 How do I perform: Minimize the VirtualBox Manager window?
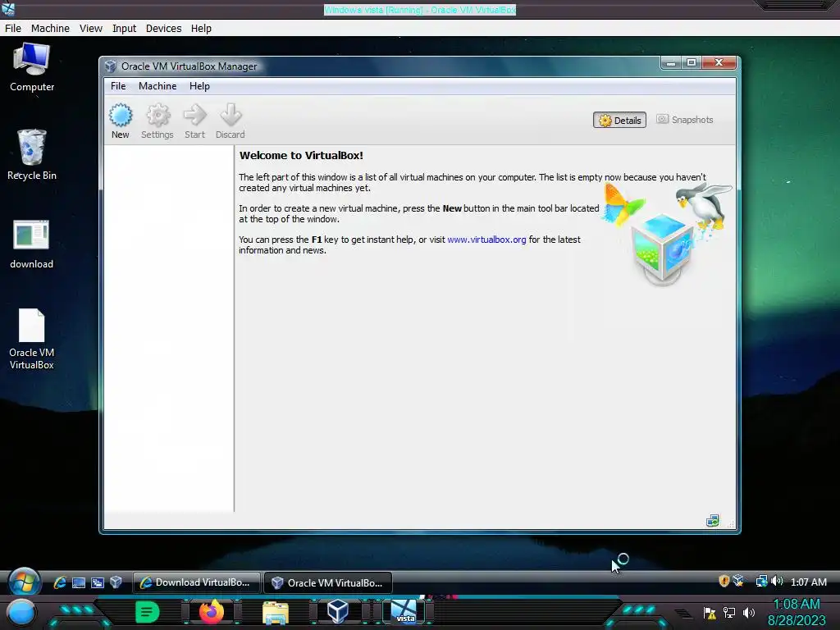(x=670, y=62)
